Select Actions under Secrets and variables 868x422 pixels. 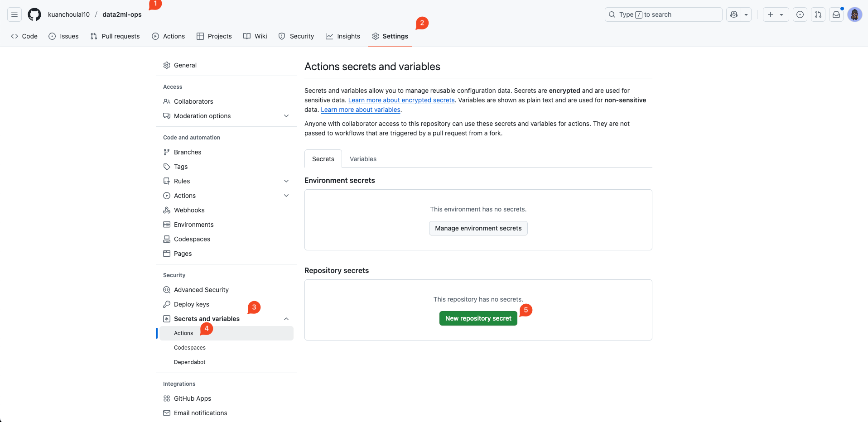tap(227, 333)
